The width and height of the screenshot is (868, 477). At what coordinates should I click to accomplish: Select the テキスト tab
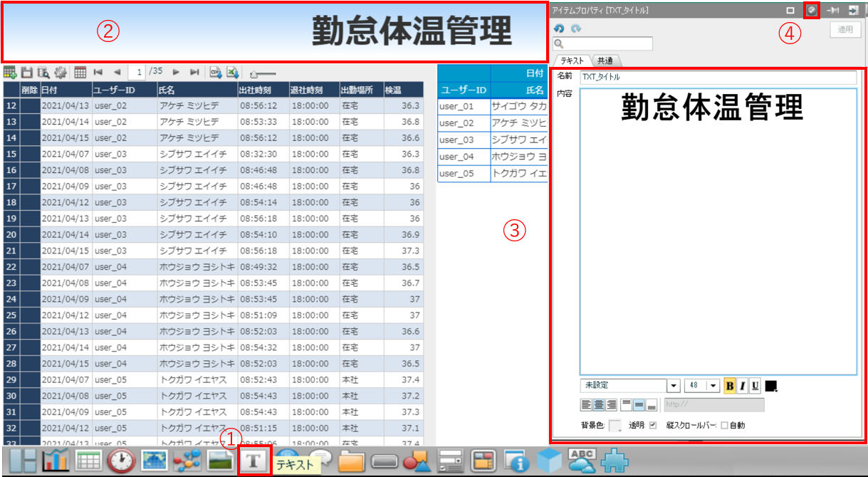572,61
